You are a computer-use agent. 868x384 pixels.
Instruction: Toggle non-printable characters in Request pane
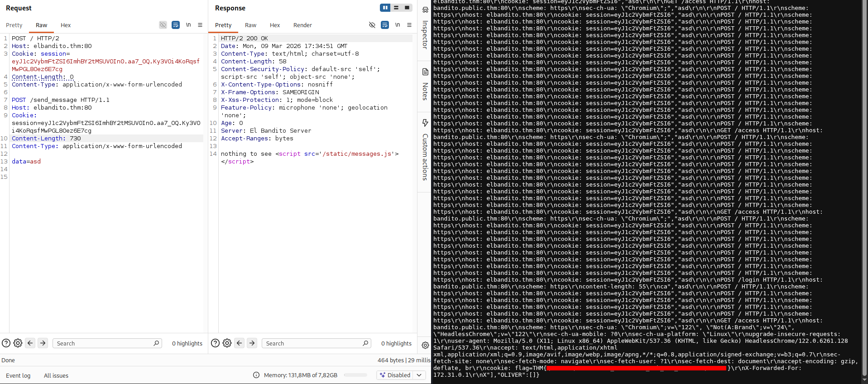point(188,25)
